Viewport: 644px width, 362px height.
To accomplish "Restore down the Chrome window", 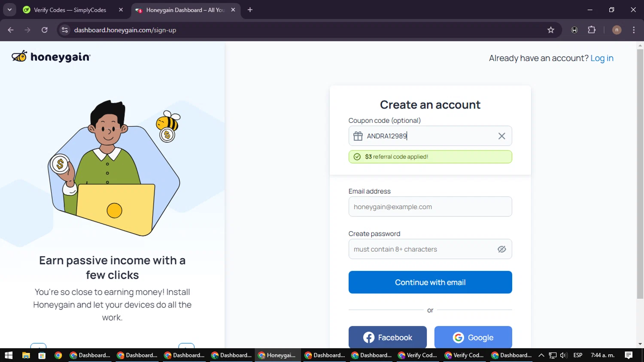I will tap(611, 9).
